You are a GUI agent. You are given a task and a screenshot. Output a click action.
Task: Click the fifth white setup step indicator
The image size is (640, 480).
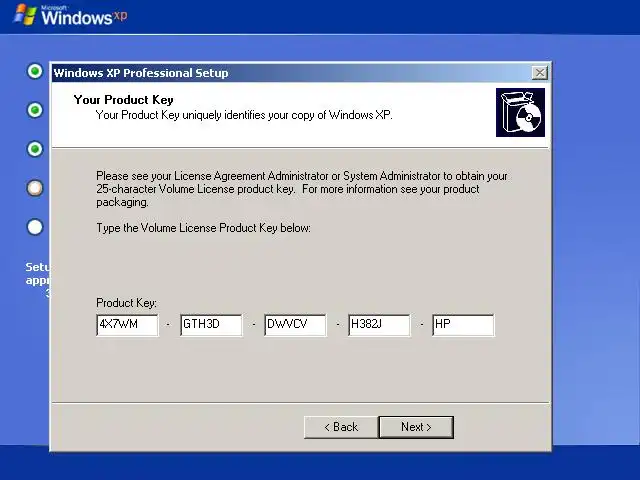(x=35, y=227)
